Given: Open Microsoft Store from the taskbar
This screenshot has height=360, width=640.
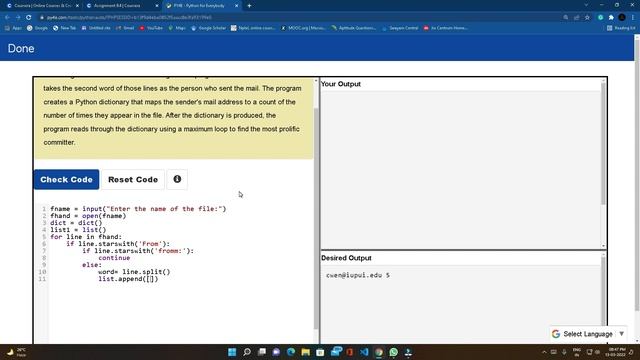Looking at the screenshot, I should pos(320,352).
